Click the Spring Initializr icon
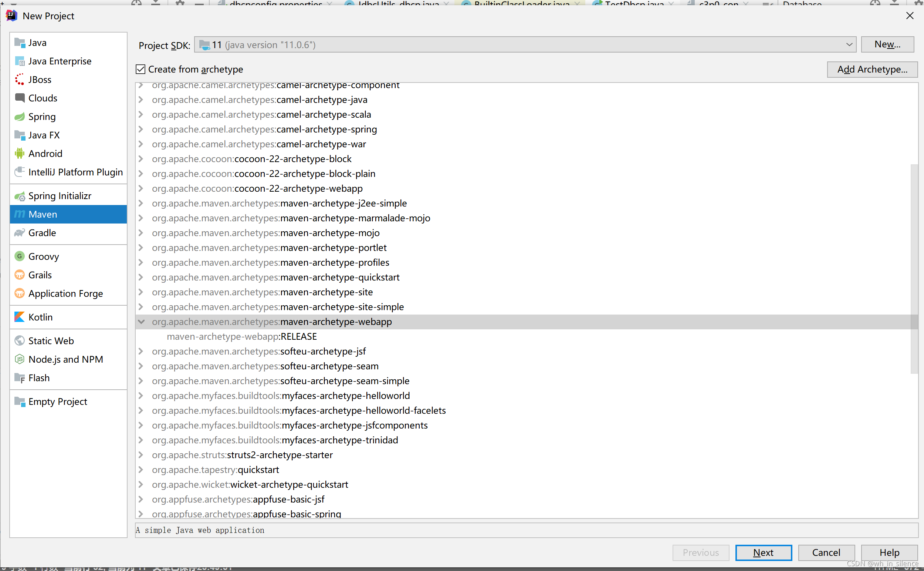The height and width of the screenshot is (571, 924). (19, 196)
